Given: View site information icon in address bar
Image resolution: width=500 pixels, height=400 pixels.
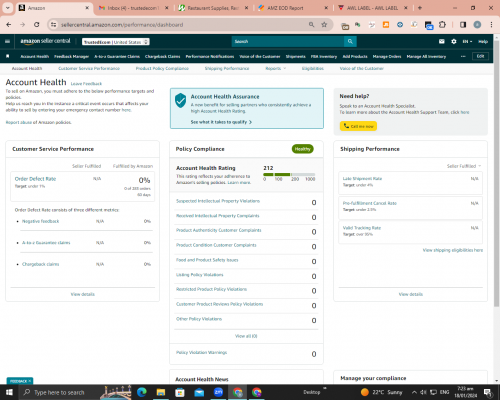Looking at the screenshot, I should (53, 25).
